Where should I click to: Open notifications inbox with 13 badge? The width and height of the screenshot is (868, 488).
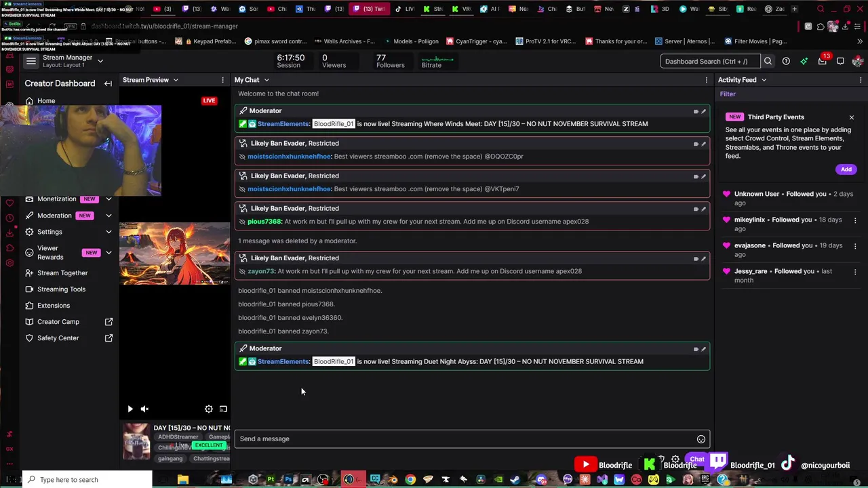(823, 61)
